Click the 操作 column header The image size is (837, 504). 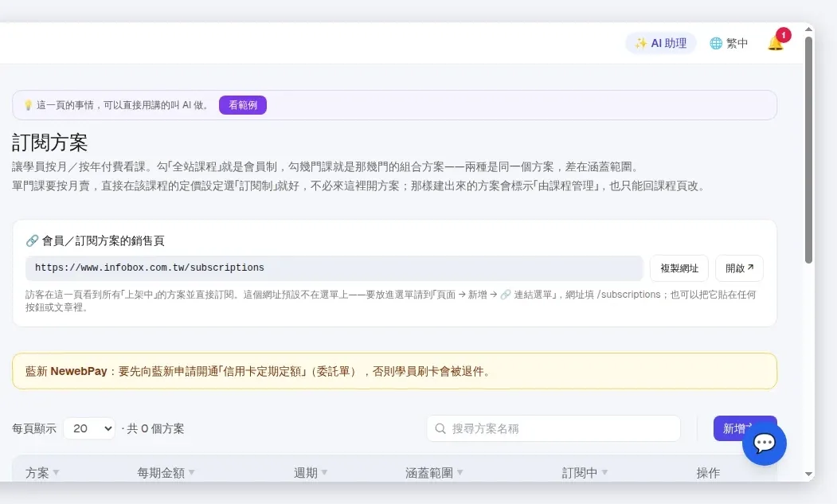click(x=708, y=473)
